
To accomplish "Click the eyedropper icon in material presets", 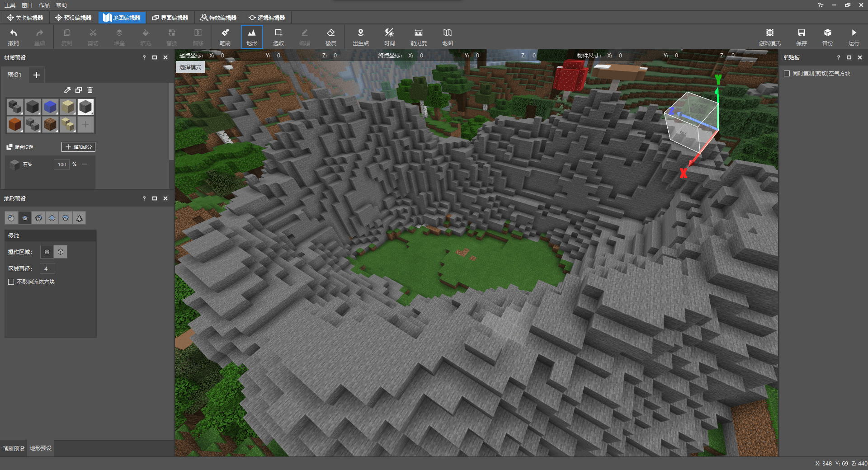I will click(67, 90).
